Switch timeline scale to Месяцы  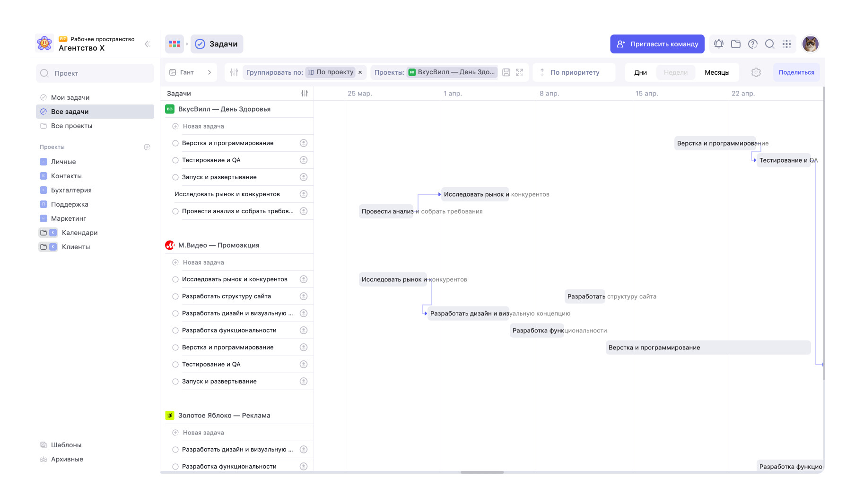[716, 72]
